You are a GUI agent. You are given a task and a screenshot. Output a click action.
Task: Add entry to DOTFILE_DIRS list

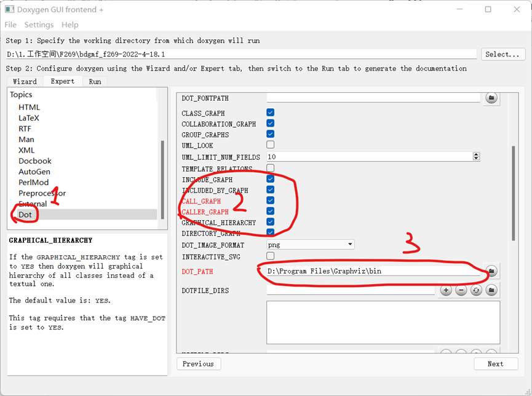point(446,290)
